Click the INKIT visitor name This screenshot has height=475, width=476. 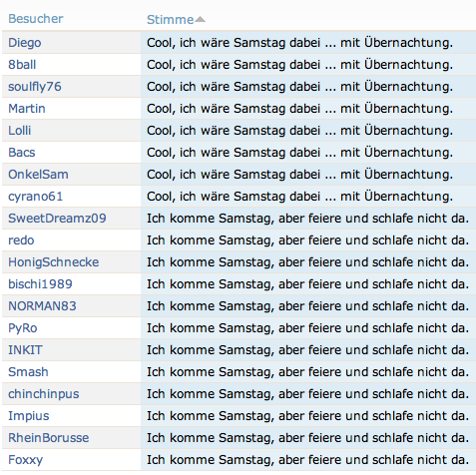point(25,350)
